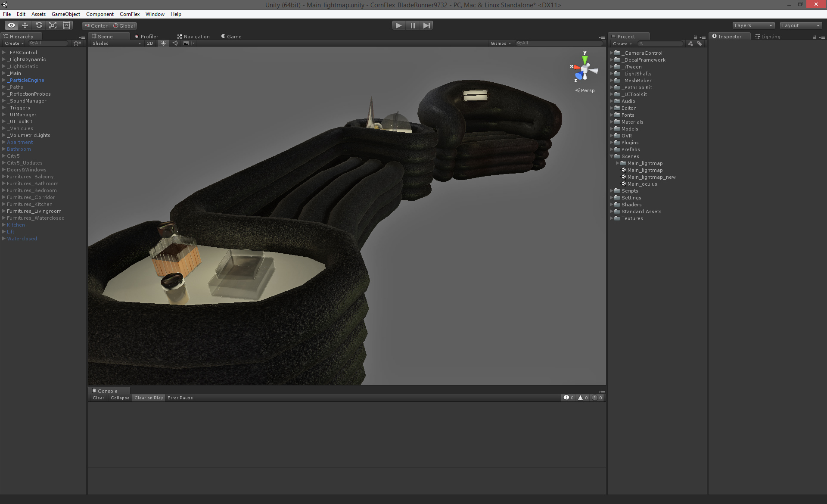Screen dimensions: 827x504
Task: Open the GameObject menu
Action: 65,14
